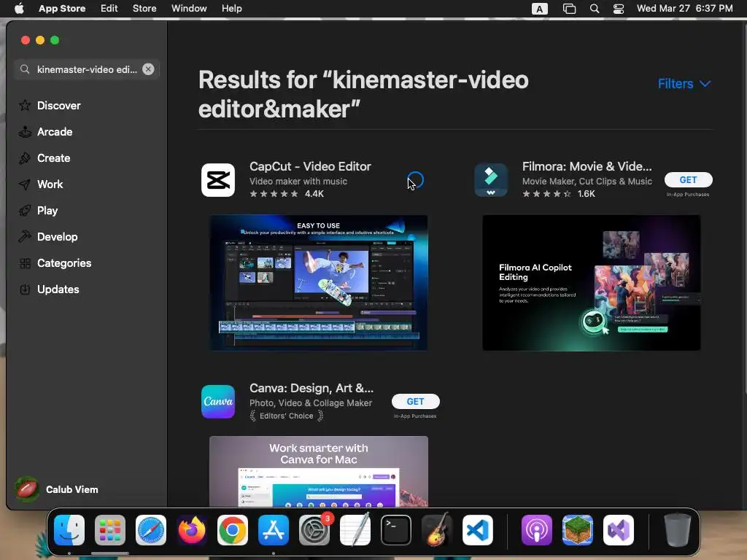The height and width of the screenshot is (560, 747).
Task: Open the Arcade joystick icon
Action: click(25, 131)
